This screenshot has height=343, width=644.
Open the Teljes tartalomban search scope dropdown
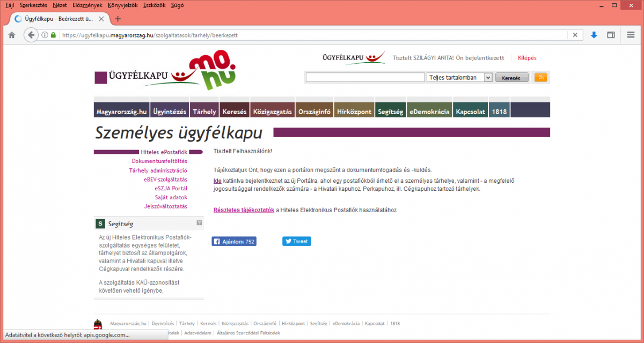click(x=460, y=78)
